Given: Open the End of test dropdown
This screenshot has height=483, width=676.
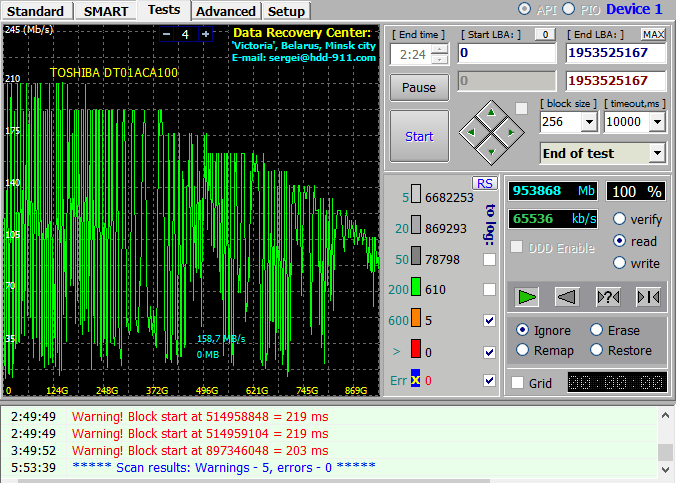Looking at the screenshot, I should (657, 153).
